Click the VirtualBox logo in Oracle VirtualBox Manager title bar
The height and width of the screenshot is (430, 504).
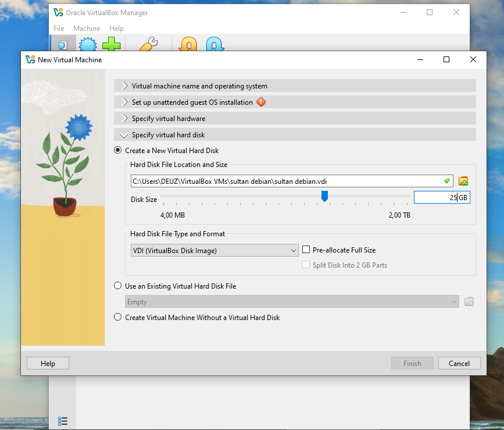(58, 13)
